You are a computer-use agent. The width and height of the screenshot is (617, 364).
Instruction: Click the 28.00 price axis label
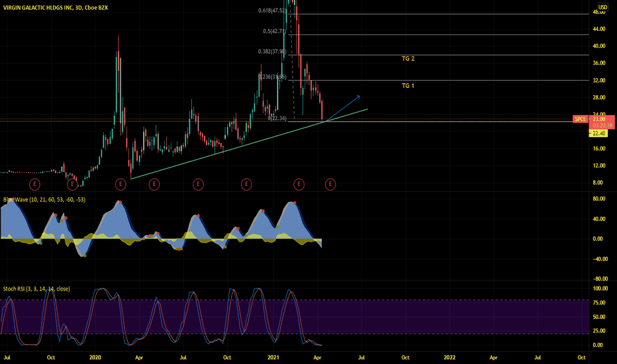(599, 97)
